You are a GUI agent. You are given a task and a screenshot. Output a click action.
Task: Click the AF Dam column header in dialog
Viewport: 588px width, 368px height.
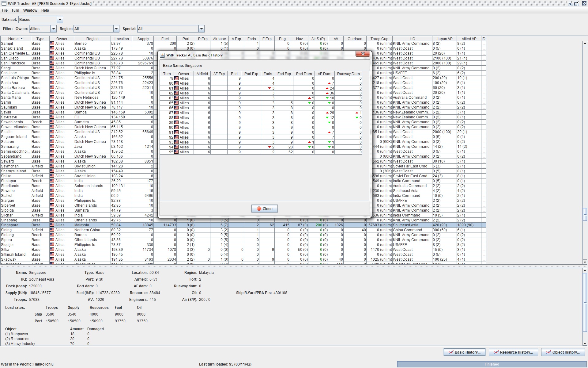[x=324, y=74]
